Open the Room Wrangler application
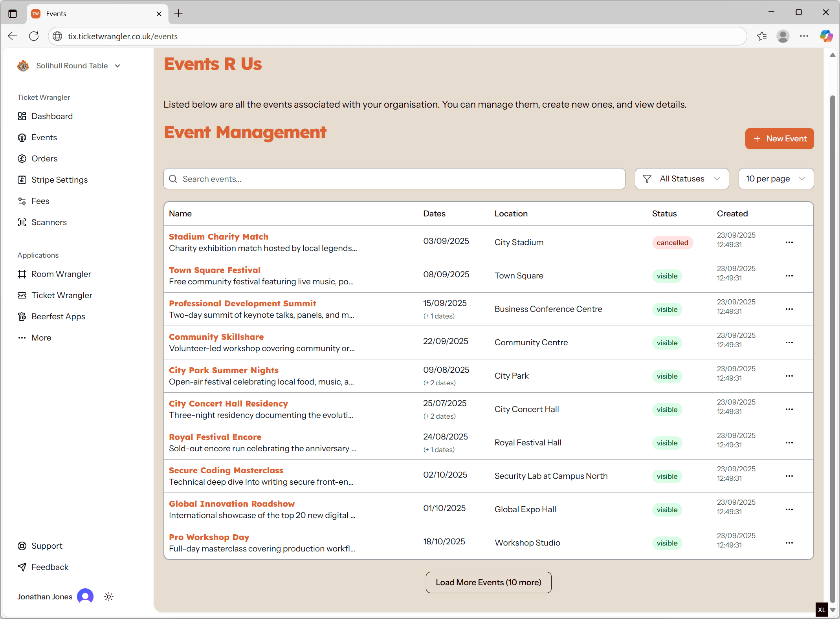 point(61,274)
